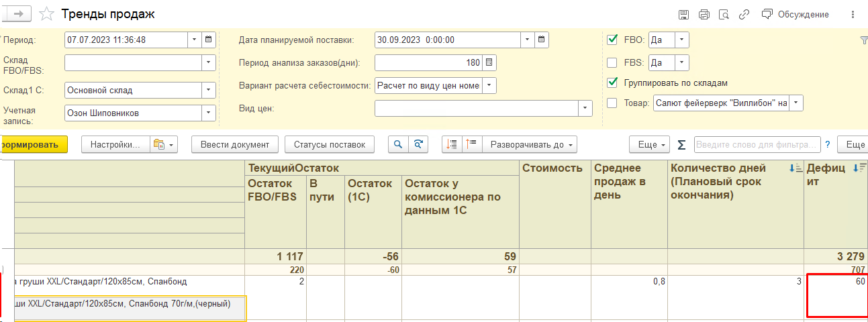This screenshot has height=322, width=868.
Task: Expand the Склад1 С dropdown
Action: pos(209,90)
